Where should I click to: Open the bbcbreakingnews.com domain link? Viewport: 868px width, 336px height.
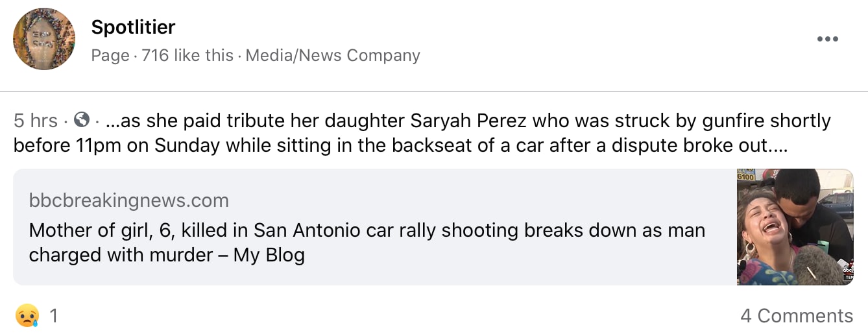128,200
